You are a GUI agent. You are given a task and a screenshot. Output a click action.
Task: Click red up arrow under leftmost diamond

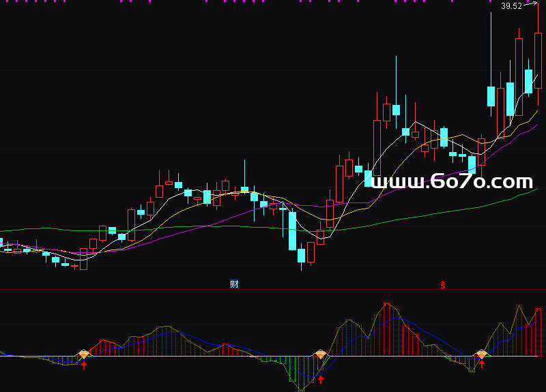[x=84, y=366]
